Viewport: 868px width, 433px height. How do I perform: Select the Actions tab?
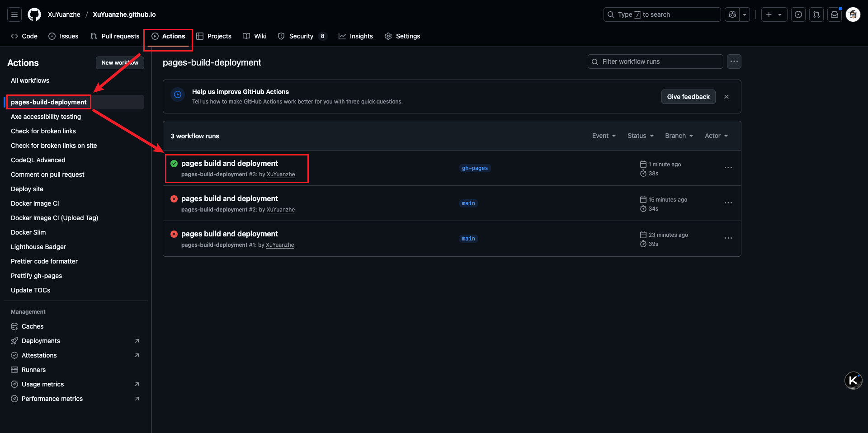[168, 36]
